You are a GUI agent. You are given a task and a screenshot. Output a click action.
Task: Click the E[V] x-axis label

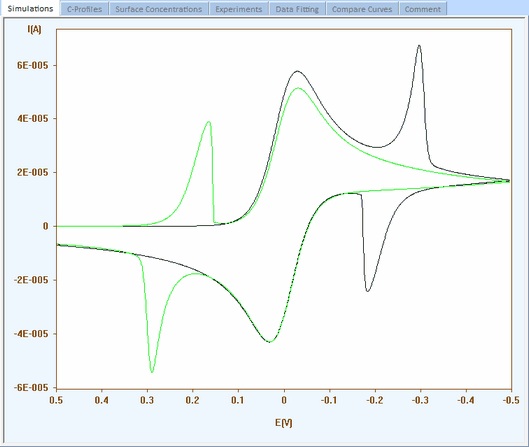283,422
